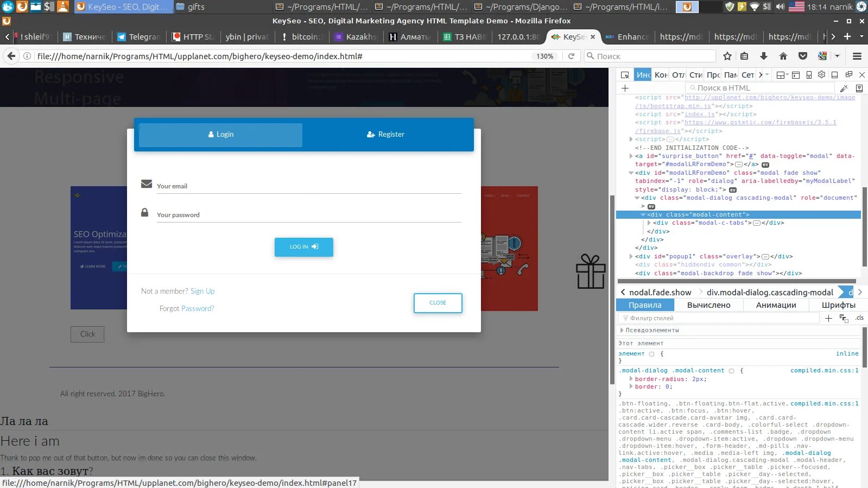Enable responsive design mode icon
Viewport: 868px width, 488px height.
[x=809, y=75]
